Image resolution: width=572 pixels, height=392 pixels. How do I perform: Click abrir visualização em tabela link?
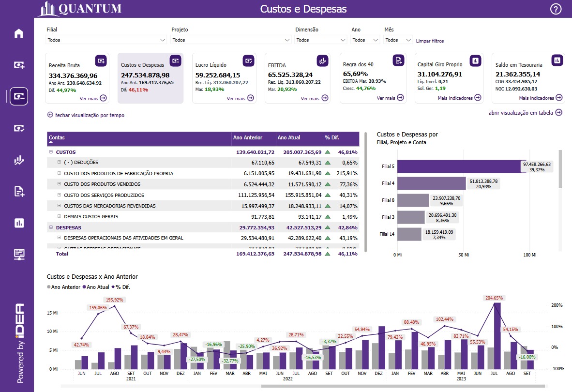pyautogui.click(x=525, y=113)
